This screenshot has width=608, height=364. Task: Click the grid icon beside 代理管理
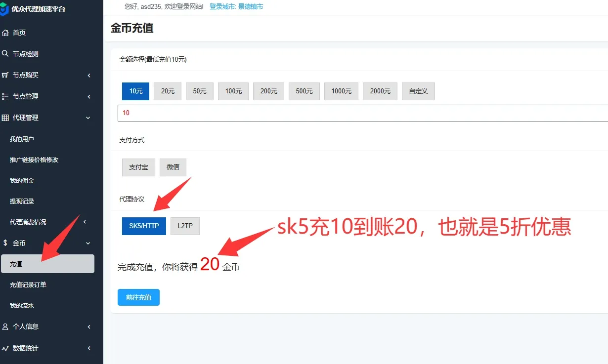point(5,118)
